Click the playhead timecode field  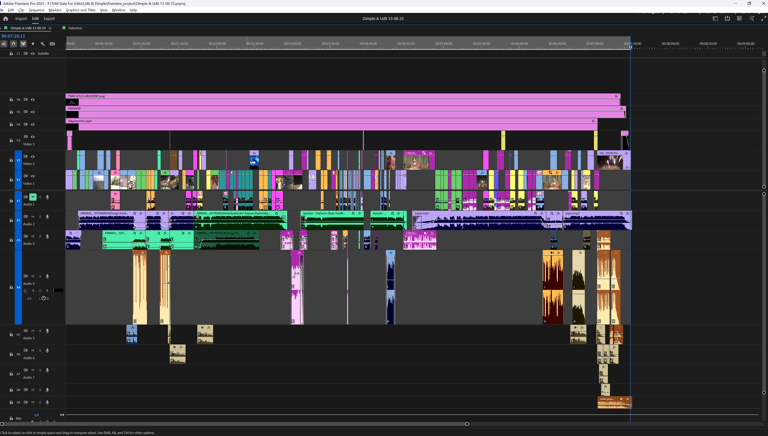(13, 36)
